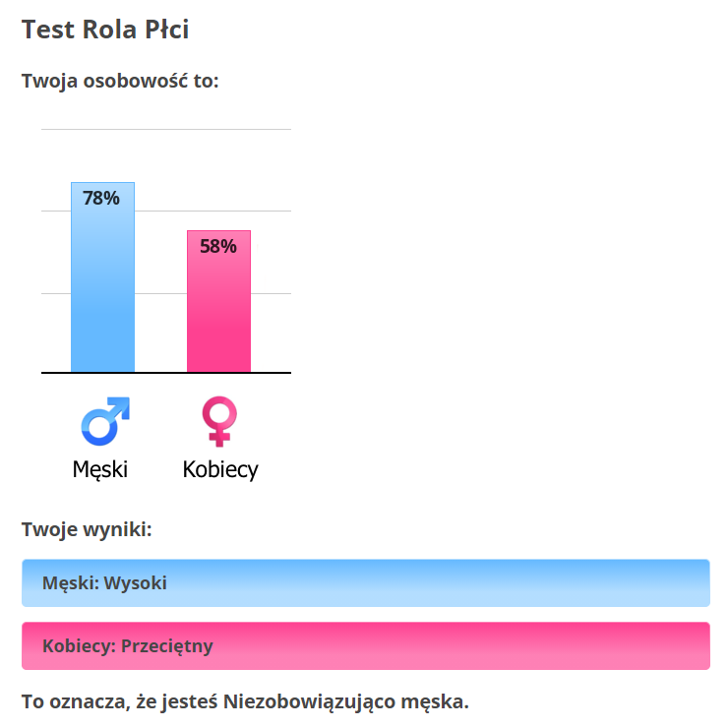This screenshot has height=728, width=728.
Task: Select the blue 78% bar
Action: pyautogui.click(x=102, y=277)
